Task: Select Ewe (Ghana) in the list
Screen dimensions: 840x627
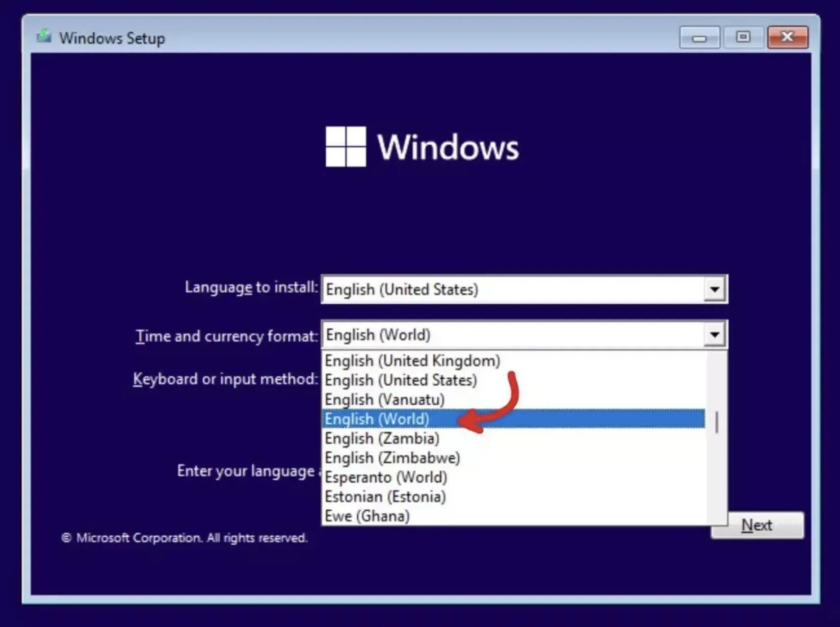Action: point(514,516)
